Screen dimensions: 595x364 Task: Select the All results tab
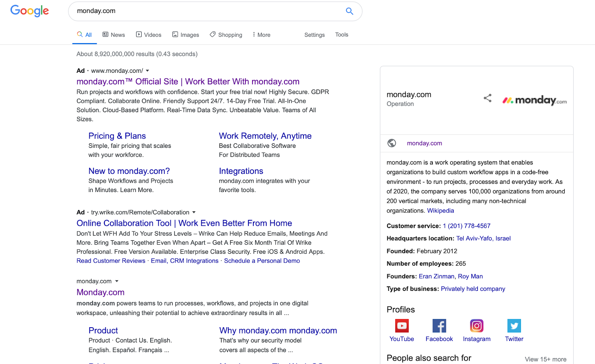pyautogui.click(x=84, y=35)
